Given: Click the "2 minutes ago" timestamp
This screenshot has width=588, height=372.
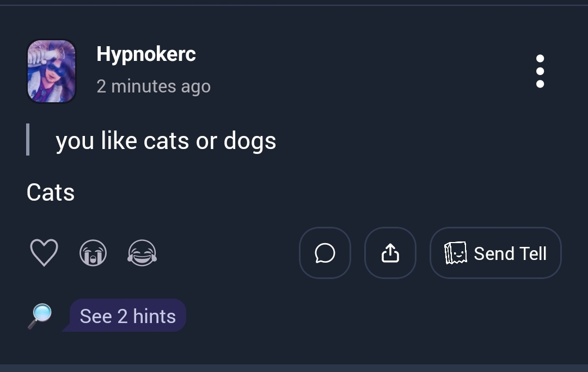Looking at the screenshot, I should tap(154, 86).
